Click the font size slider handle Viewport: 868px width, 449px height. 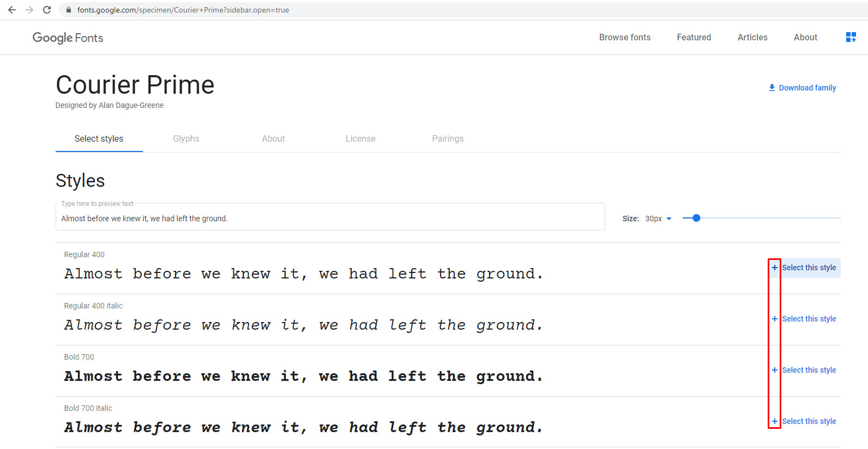(696, 218)
